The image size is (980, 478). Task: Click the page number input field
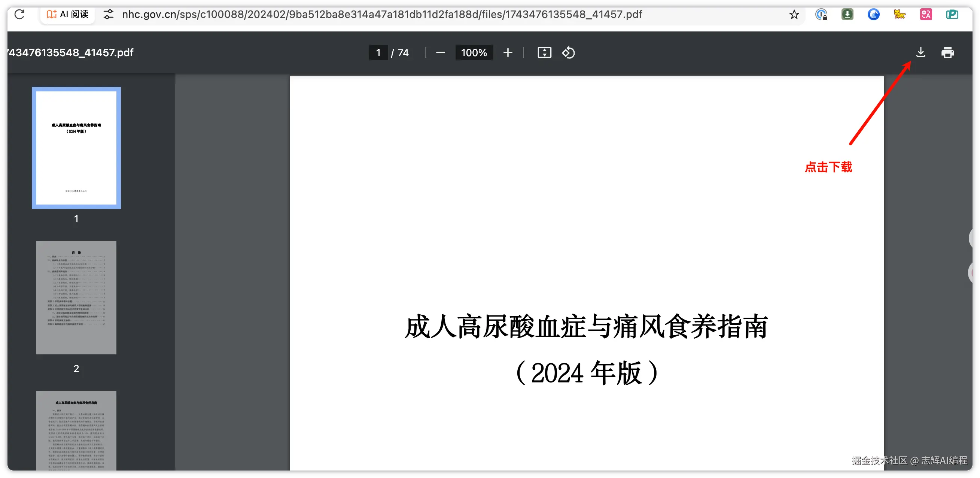378,52
